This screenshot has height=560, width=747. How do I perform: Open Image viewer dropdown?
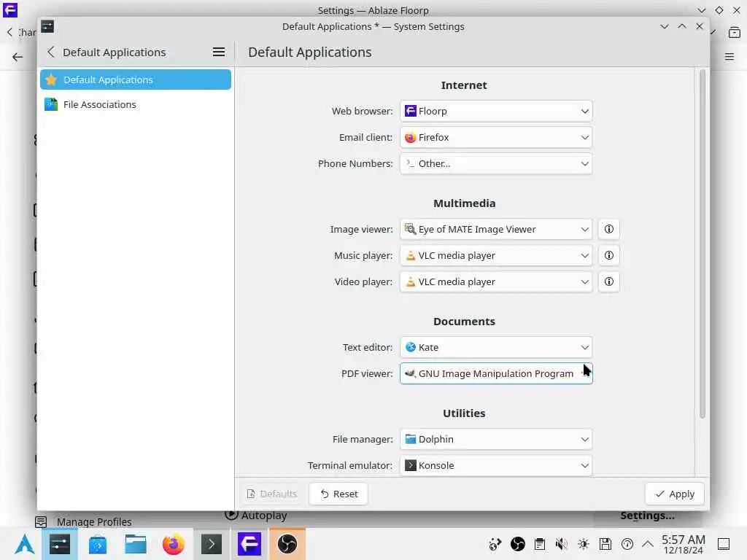(496, 229)
